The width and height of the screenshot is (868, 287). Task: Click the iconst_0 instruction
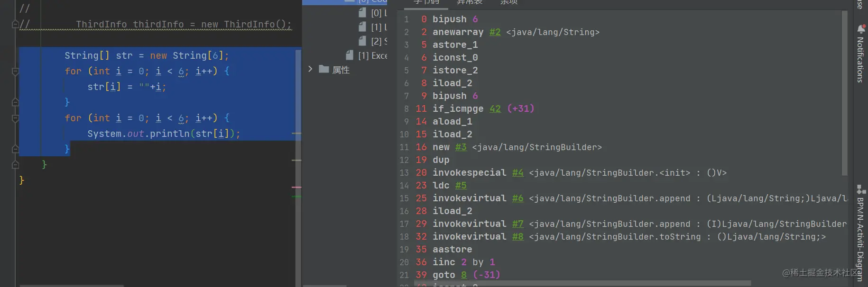(x=455, y=58)
